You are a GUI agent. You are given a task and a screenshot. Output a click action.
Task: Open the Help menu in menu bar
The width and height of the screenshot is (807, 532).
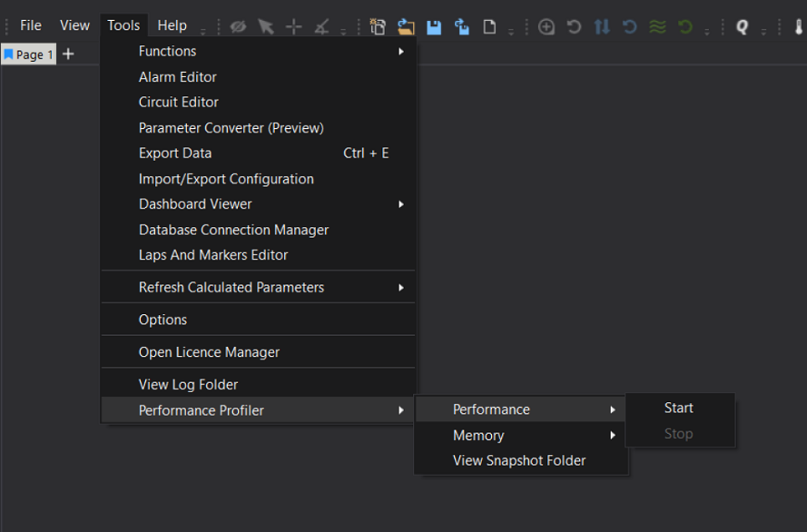tap(172, 25)
